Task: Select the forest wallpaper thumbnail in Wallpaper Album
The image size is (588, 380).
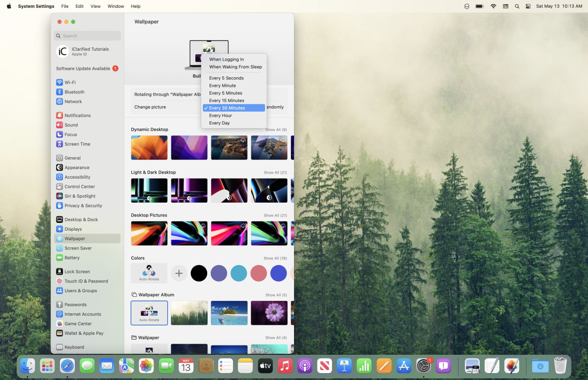Action: [x=189, y=312]
